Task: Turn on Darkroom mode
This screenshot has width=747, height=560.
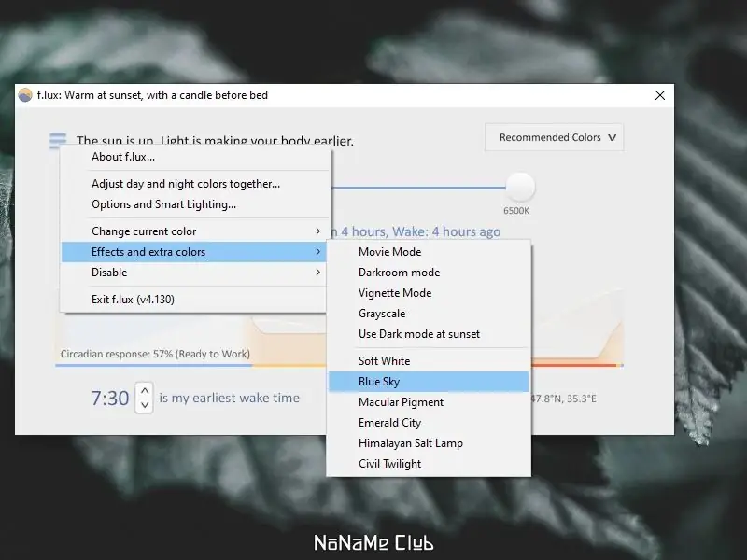Action: coord(429,273)
